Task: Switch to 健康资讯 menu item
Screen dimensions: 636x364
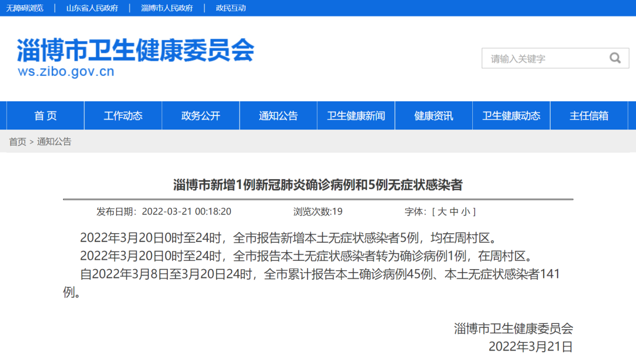Action: pyautogui.click(x=434, y=116)
